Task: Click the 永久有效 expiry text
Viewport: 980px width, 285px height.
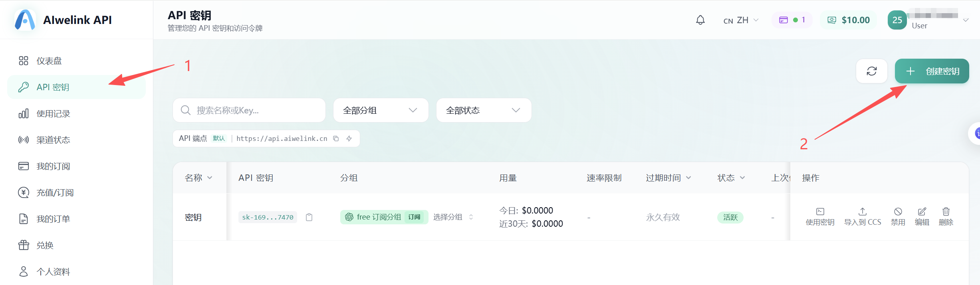Action: pos(663,217)
